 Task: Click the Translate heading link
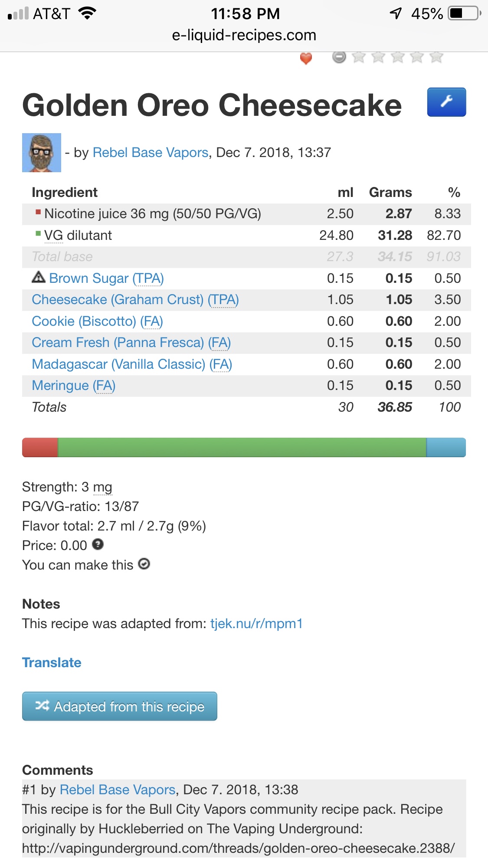coord(52,663)
